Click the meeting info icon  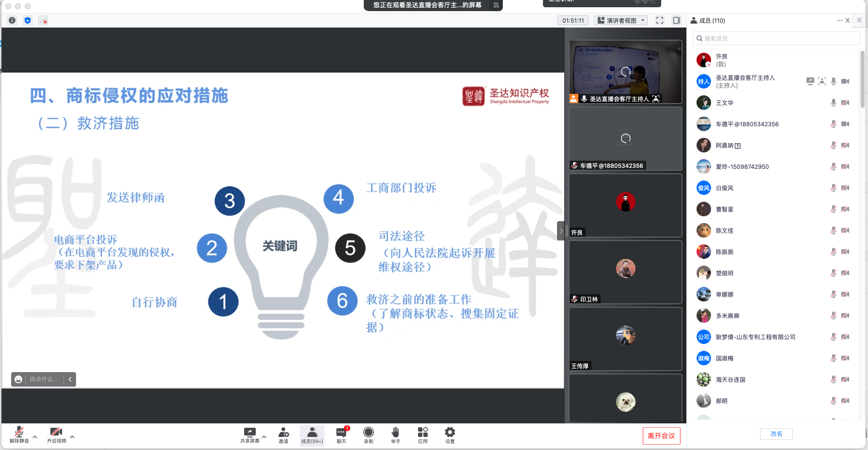point(12,20)
